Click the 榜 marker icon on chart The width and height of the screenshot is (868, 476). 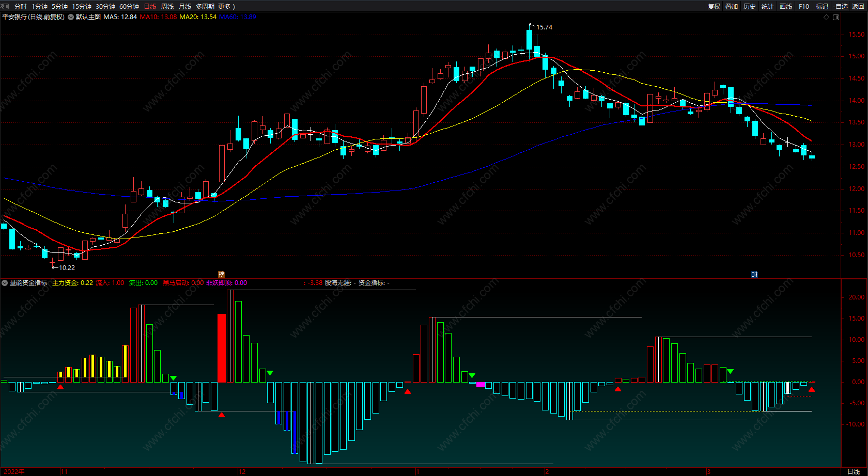[x=222, y=275]
